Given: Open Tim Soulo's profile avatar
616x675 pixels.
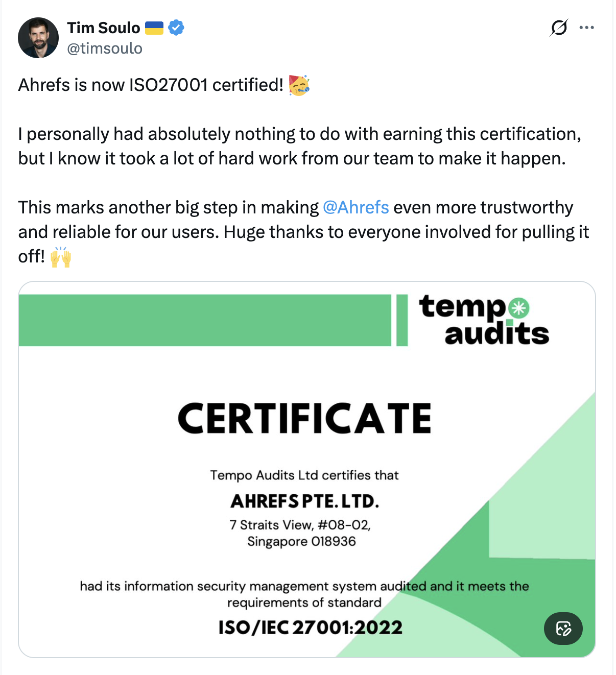Looking at the screenshot, I should coord(38,37).
